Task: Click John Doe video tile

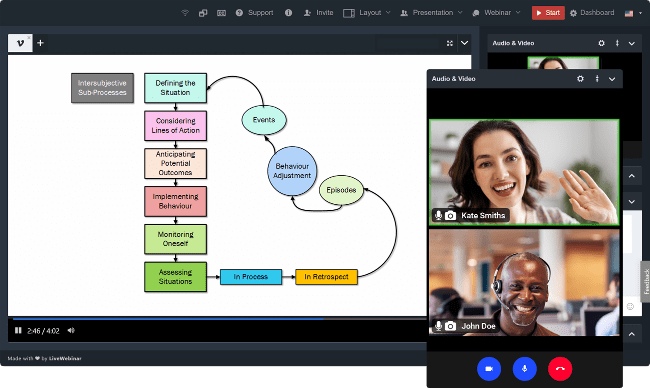Action: pos(524,283)
